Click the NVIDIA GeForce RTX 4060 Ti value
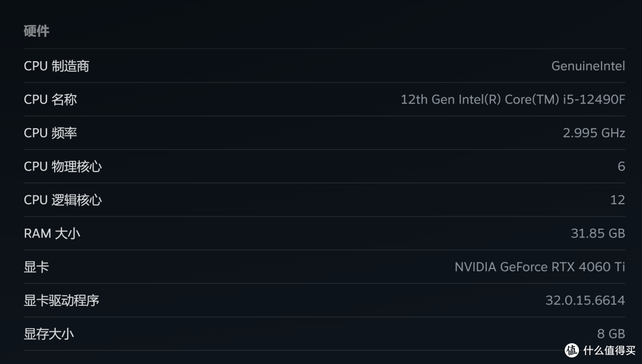 539,267
